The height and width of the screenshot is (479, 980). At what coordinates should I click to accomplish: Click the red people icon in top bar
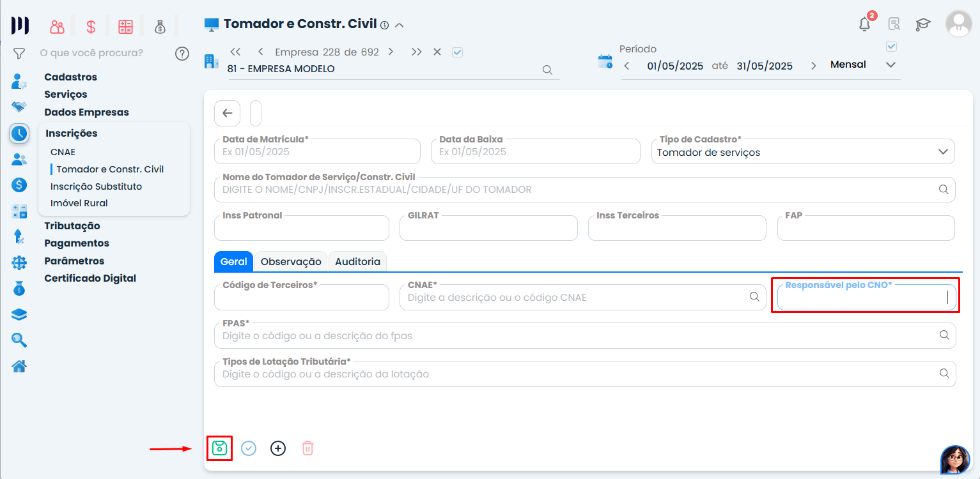[58, 27]
